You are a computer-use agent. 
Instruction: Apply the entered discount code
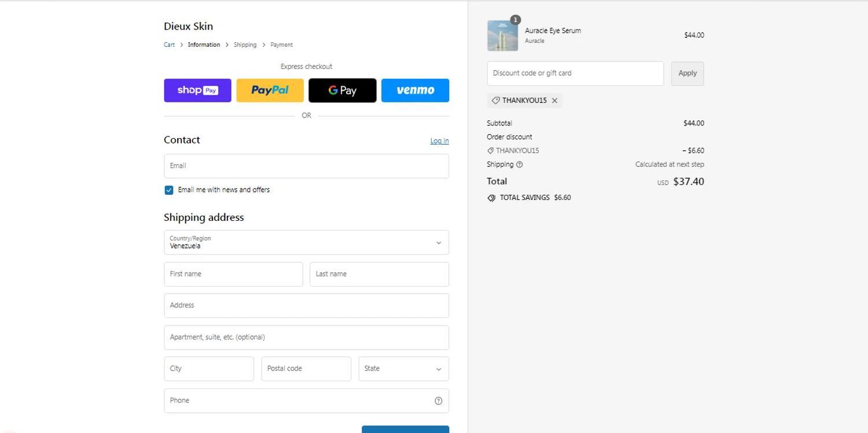pyautogui.click(x=687, y=73)
